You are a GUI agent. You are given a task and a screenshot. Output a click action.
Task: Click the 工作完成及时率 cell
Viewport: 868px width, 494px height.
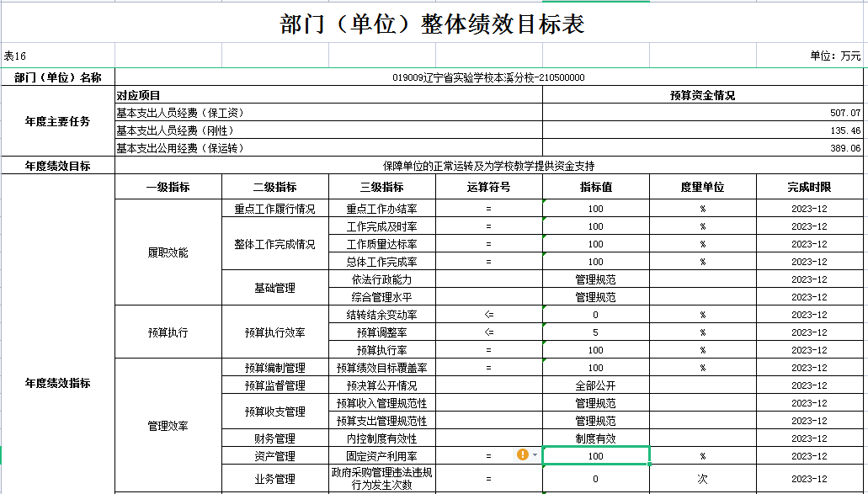coord(382,226)
